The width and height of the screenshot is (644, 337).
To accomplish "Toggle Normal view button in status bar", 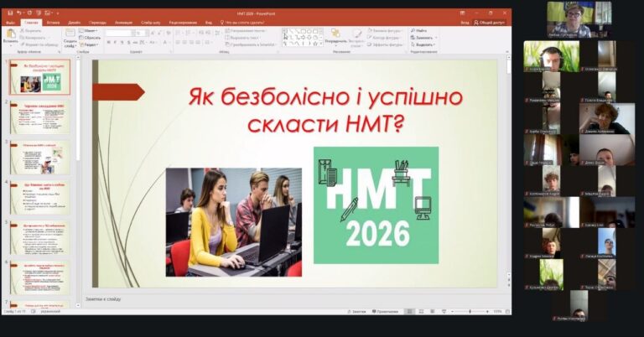I will 409,312.
